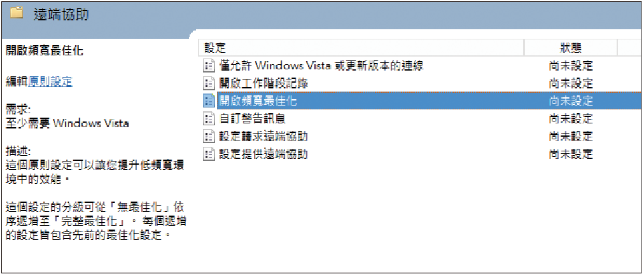Screen dimensions: 644x276
Task: Select the 開啟工作階段記錄 policy entry
Action: tap(264, 83)
